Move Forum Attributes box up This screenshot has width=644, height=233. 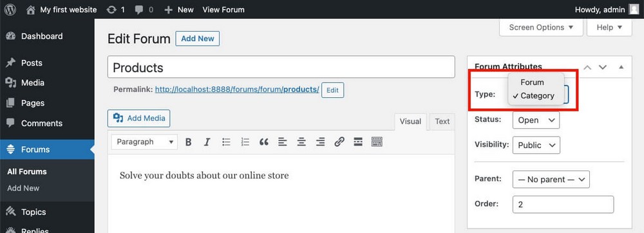pyautogui.click(x=587, y=68)
